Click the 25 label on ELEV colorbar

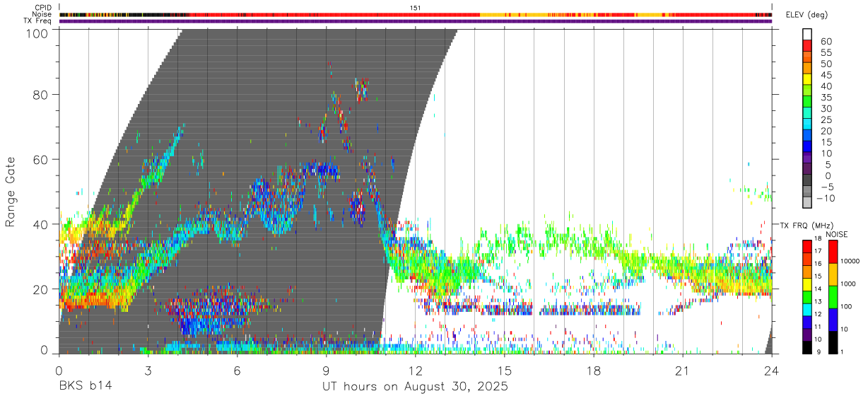click(826, 120)
